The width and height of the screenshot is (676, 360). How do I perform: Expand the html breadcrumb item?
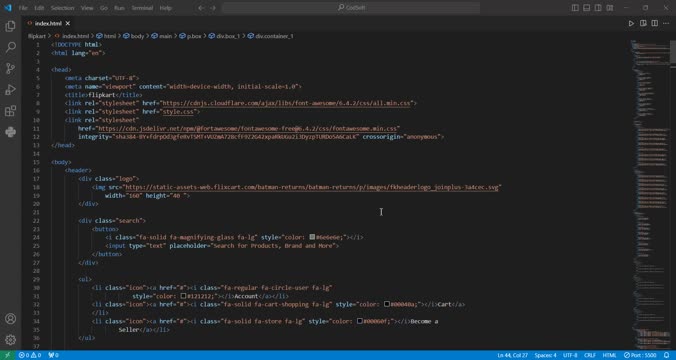[106, 36]
